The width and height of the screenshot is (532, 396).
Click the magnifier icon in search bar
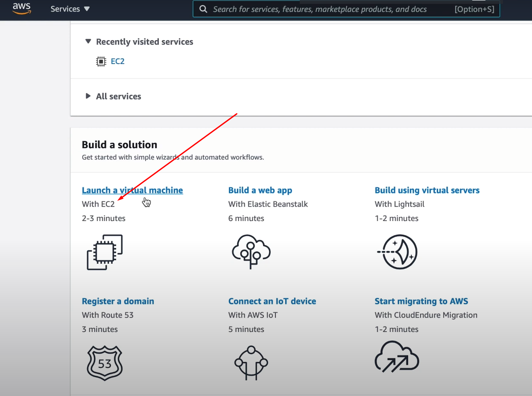(204, 9)
